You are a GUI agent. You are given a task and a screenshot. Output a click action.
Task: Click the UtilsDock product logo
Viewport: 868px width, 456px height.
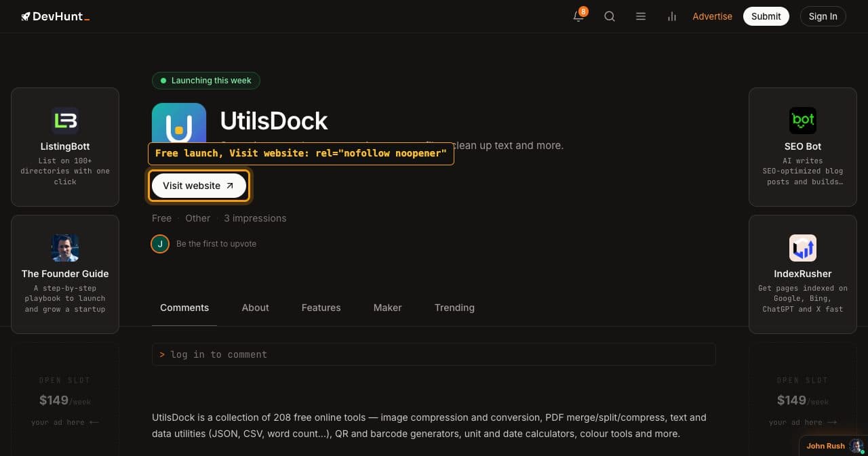(x=179, y=123)
